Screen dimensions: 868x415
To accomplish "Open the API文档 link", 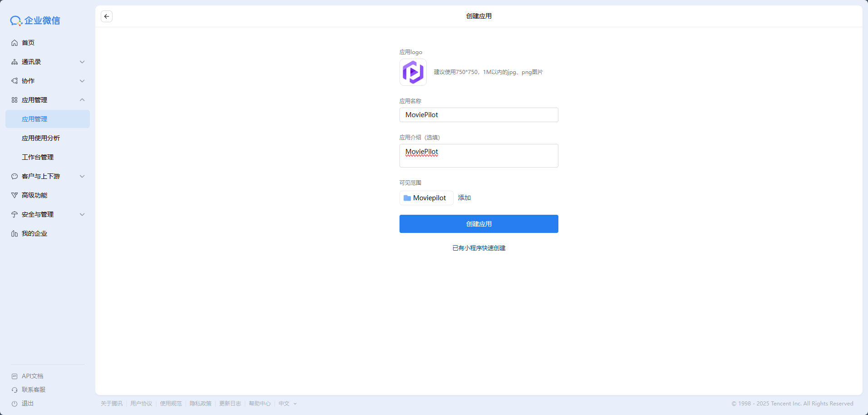I will coord(32,376).
